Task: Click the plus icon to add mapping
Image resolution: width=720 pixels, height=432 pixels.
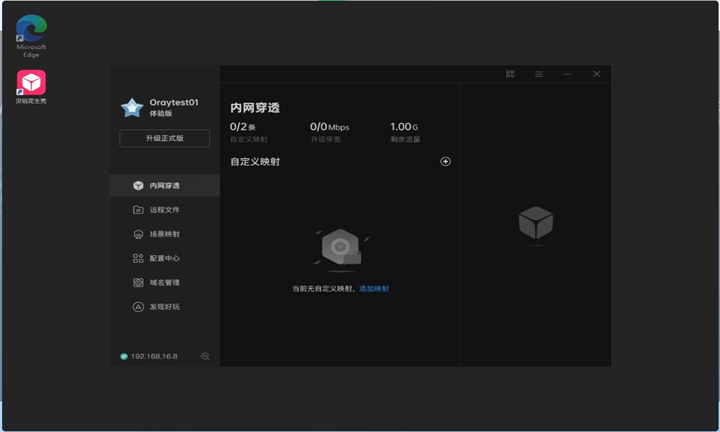Action: coord(445,162)
